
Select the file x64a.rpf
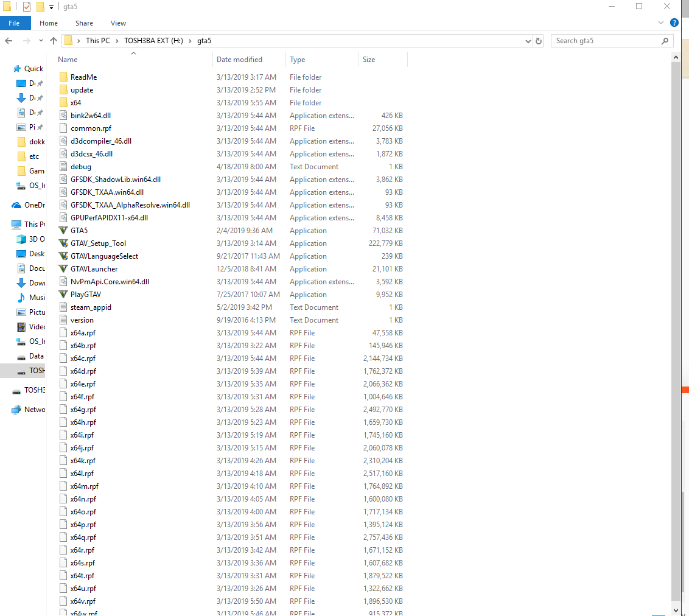coord(83,333)
